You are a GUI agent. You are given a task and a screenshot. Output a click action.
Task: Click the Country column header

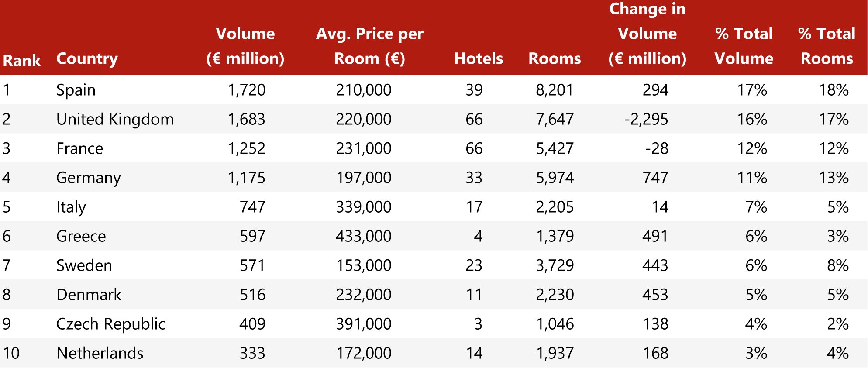click(x=87, y=58)
